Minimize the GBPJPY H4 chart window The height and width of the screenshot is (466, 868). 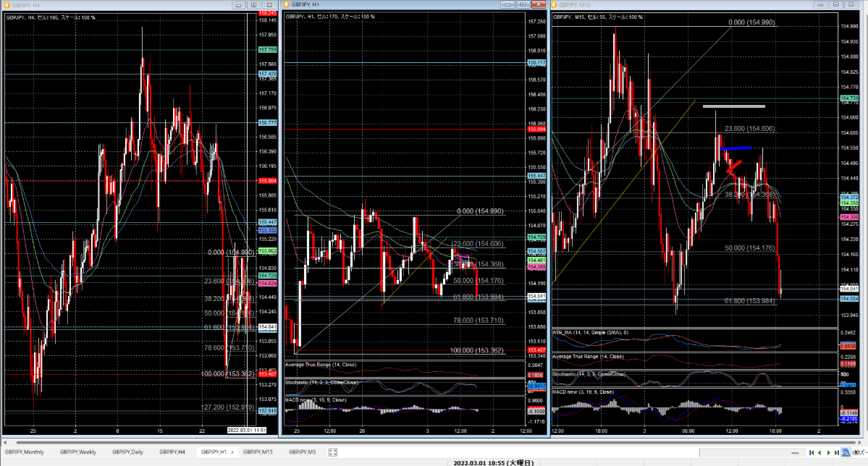[239, 5]
